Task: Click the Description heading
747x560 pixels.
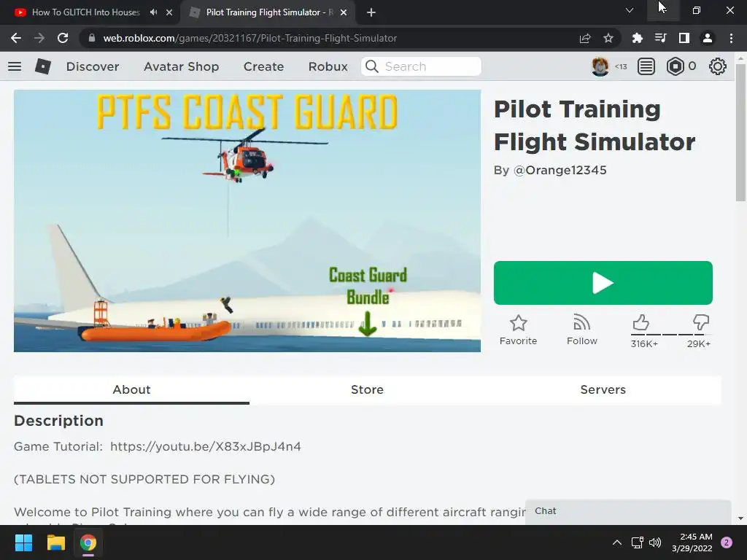Action: pos(58,421)
